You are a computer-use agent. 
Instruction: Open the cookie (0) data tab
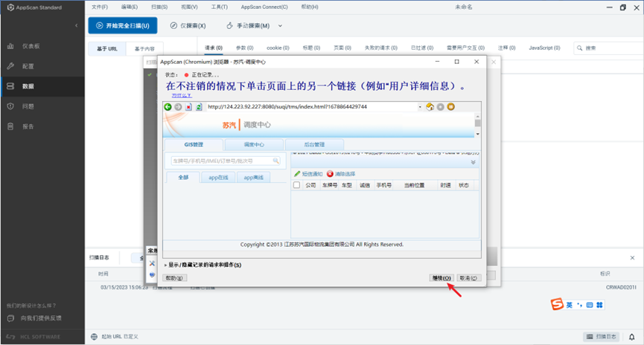pyautogui.click(x=278, y=48)
